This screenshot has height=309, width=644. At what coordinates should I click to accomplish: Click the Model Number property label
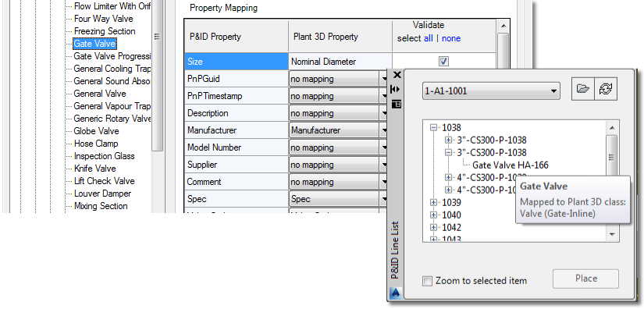215,147
